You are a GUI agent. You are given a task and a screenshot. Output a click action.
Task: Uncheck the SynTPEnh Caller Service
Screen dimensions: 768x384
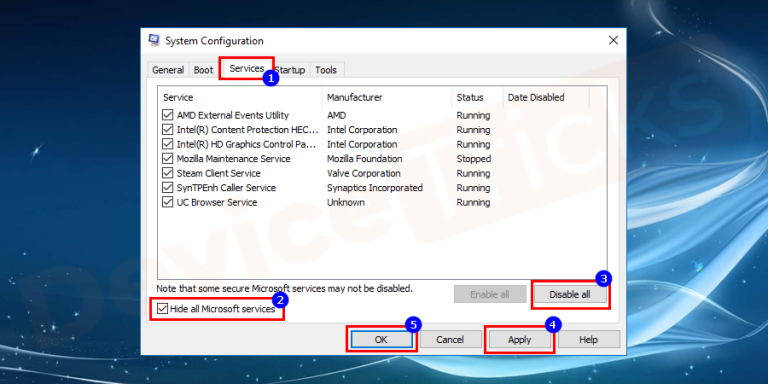point(168,188)
